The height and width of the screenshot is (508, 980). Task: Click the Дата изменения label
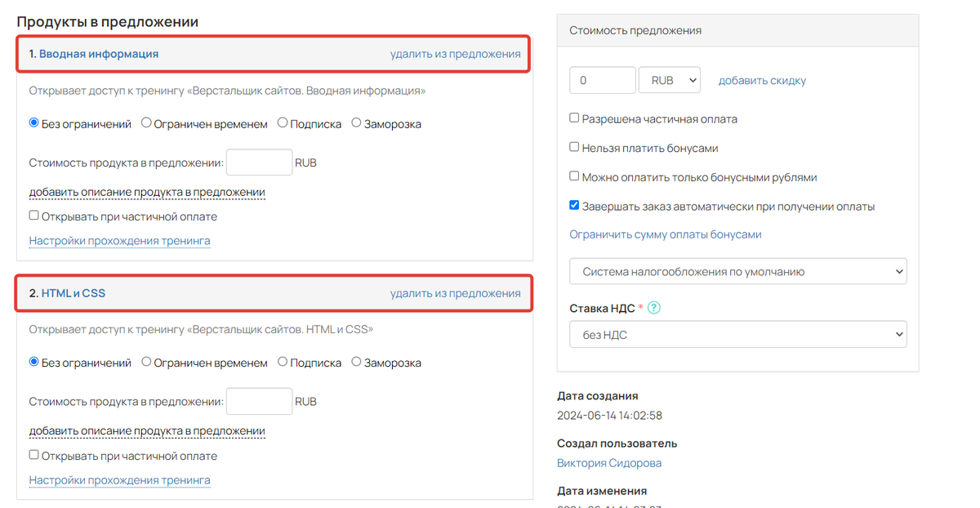(x=602, y=491)
